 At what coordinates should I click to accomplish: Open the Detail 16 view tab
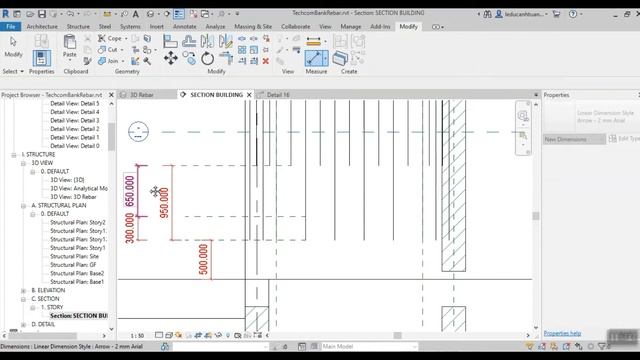tap(278, 95)
